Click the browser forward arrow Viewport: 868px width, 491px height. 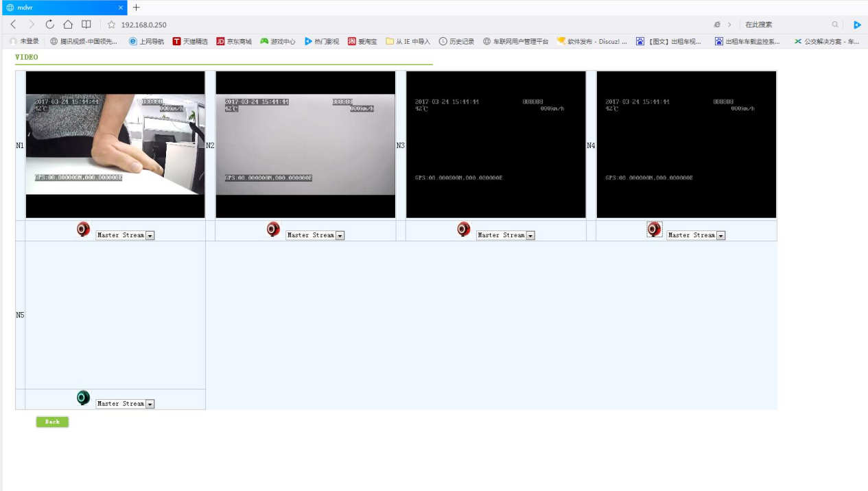coord(31,25)
